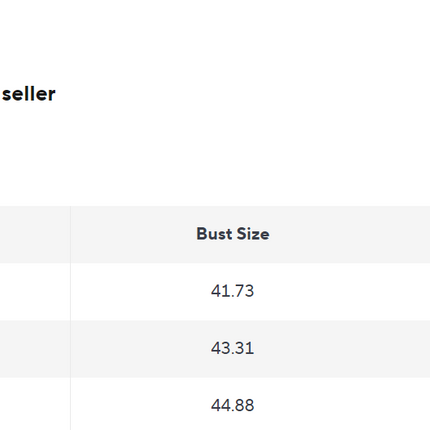
Task: Click header row space right of Bust Size
Action: click(x=350, y=234)
